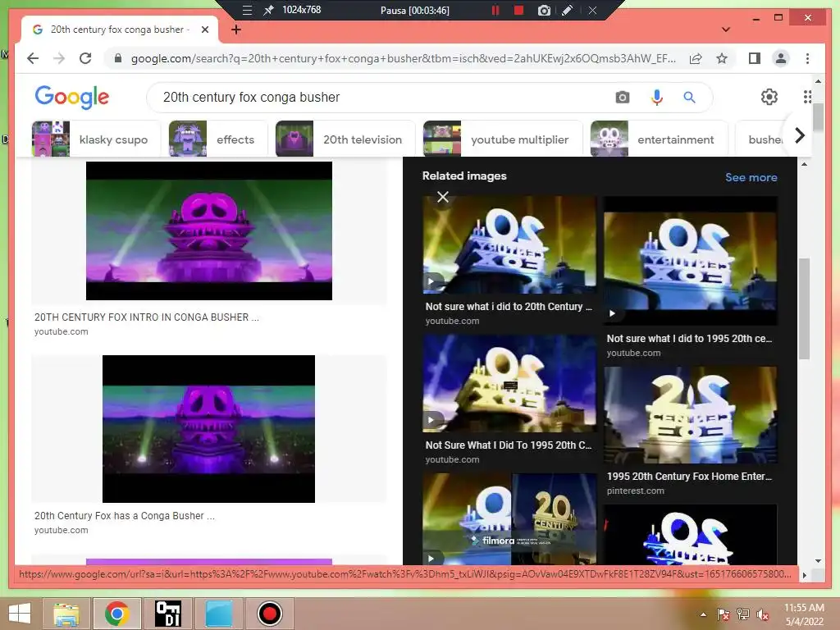Open 20th Century Fox has a Conga Busher thumbnail

pyautogui.click(x=209, y=428)
